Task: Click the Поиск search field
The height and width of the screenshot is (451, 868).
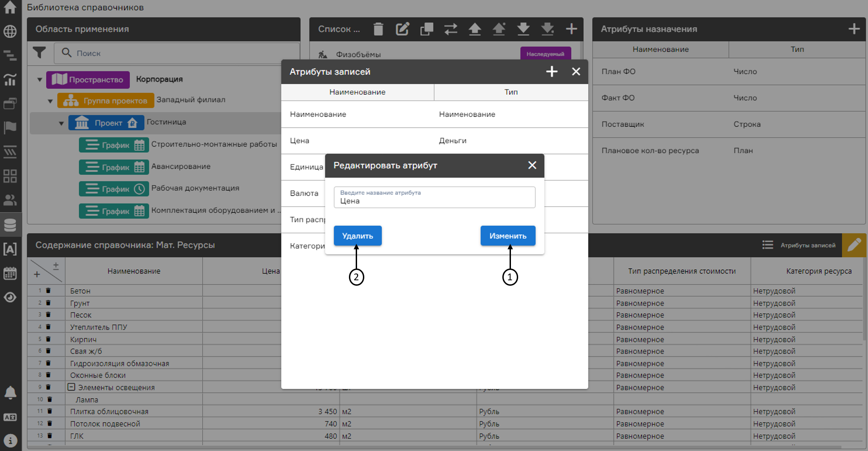Action: (177, 53)
